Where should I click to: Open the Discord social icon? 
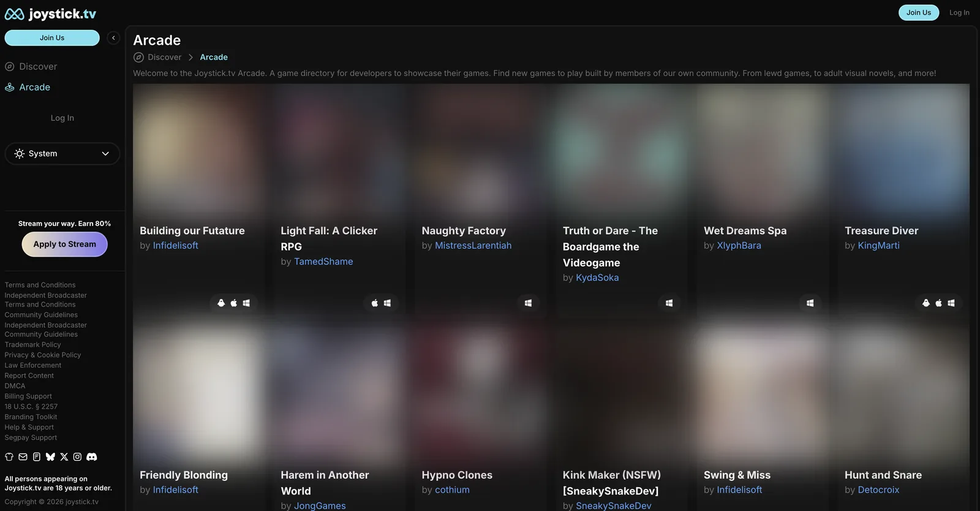[x=92, y=457]
